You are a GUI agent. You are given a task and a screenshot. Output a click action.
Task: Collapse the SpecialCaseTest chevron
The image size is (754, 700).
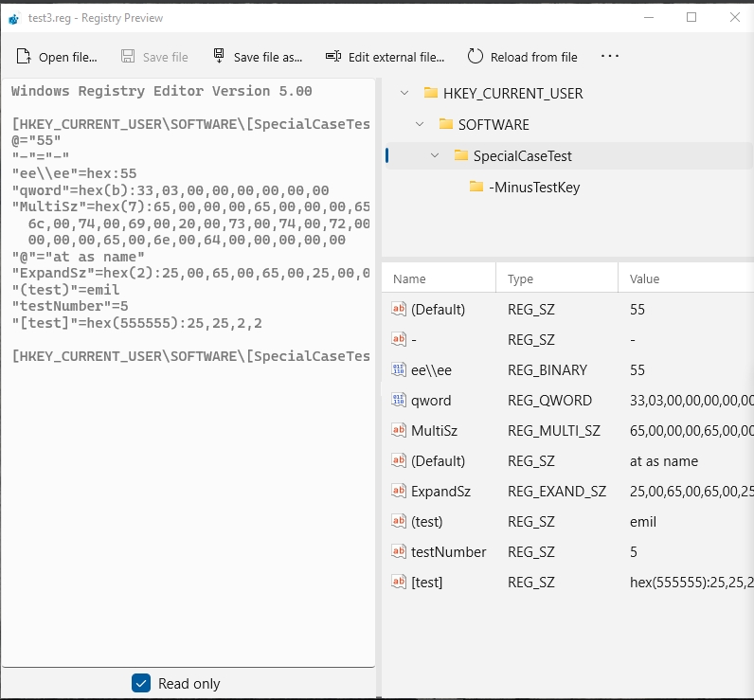(435, 155)
